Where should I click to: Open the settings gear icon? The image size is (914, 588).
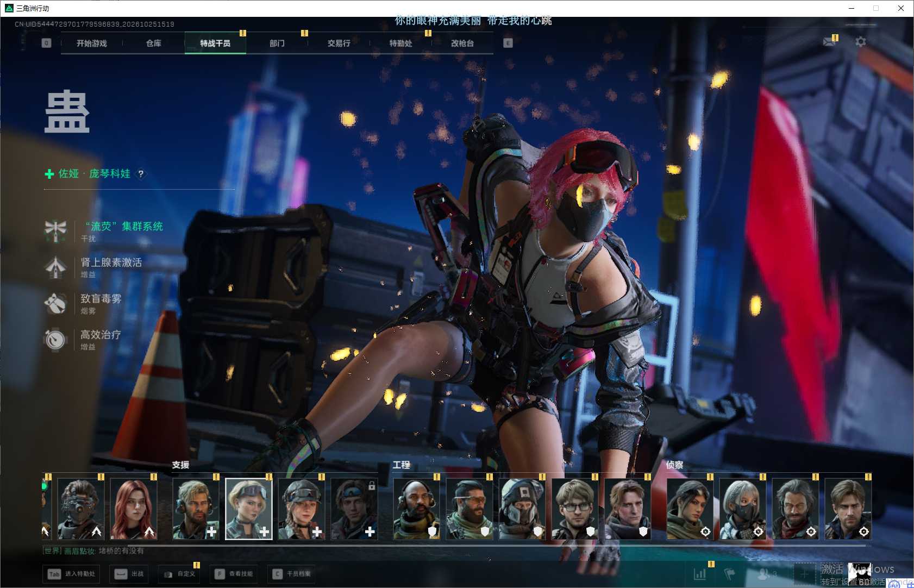coord(861,41)
